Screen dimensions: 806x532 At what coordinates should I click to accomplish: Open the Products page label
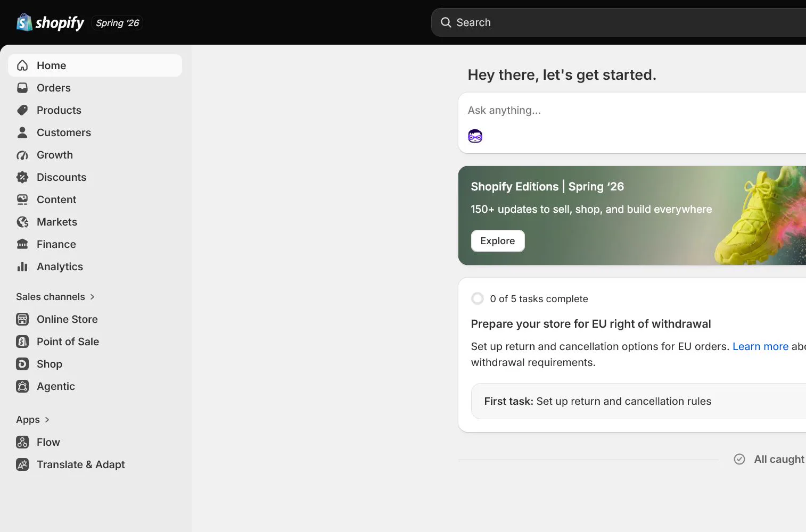[59, 110]
